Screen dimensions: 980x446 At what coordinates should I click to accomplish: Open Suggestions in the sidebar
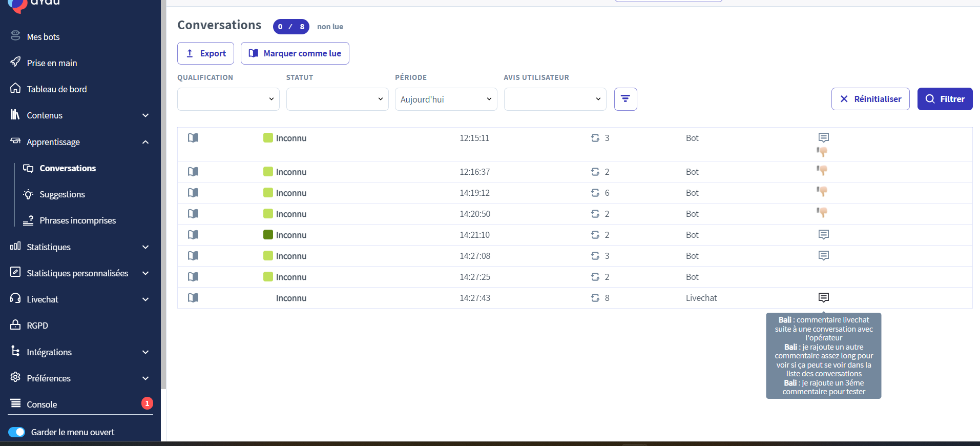click(x=62, y=194)
